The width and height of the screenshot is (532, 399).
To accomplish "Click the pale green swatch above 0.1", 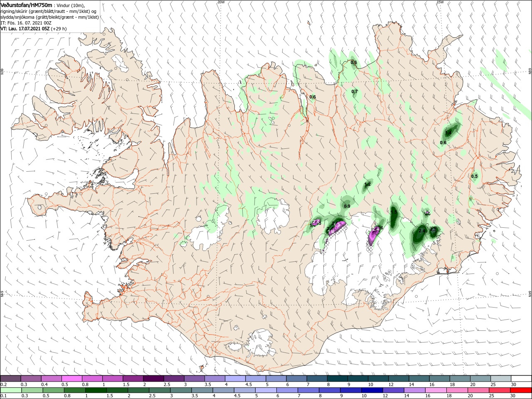I will [11, 390].
